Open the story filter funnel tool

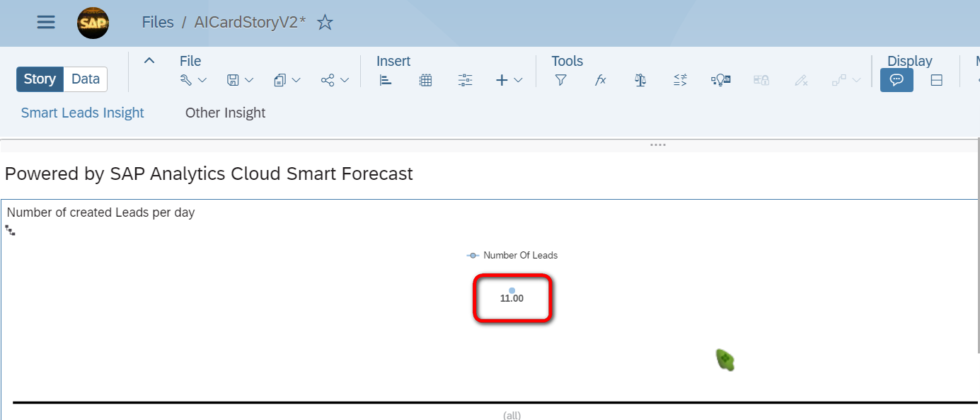pyautogui.click(x=560, y=81)
